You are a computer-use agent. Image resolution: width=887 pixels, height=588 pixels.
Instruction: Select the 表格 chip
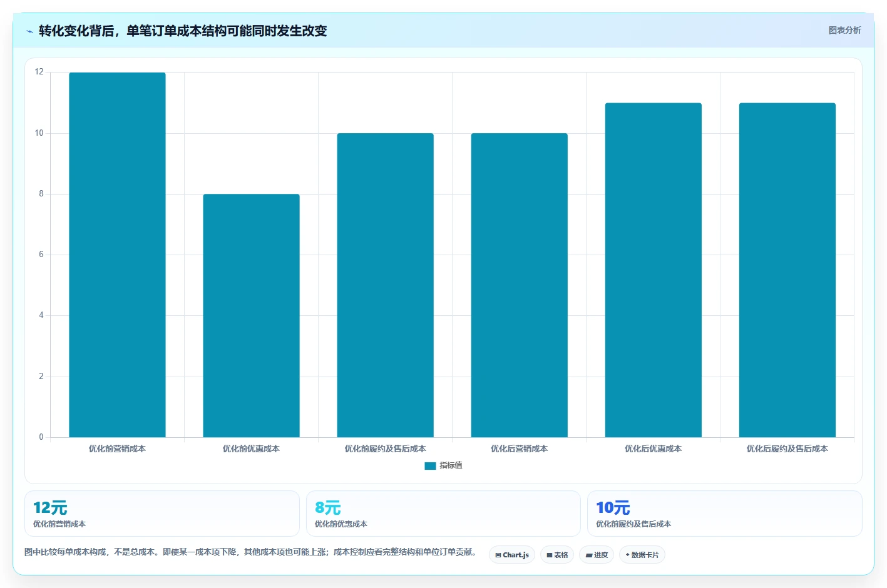[x=557, y=555]
